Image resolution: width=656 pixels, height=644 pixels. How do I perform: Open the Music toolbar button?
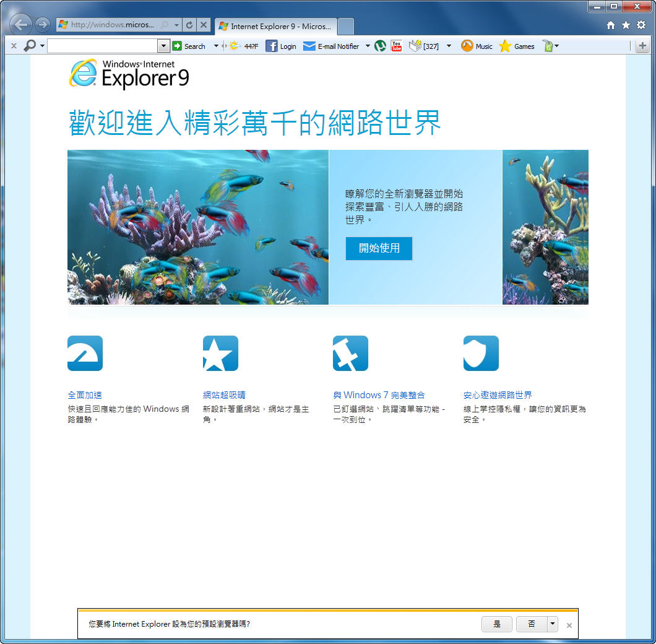click(477, 46)
